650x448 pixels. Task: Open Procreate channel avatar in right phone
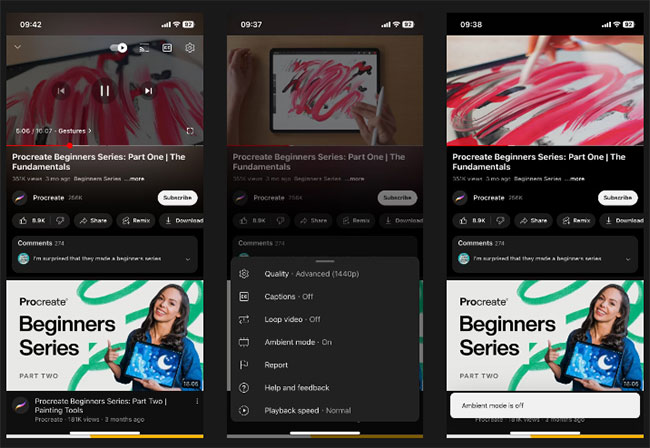(460, 198)
